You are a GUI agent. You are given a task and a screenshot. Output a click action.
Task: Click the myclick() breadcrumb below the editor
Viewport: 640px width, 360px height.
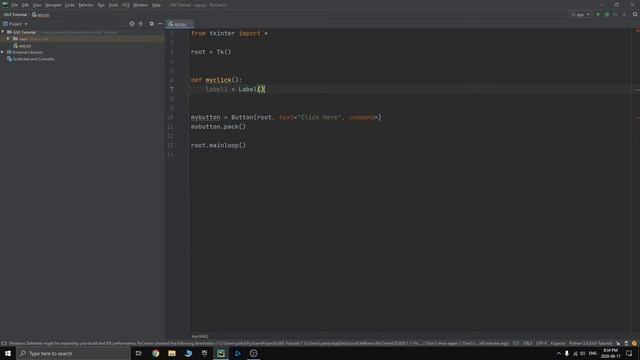pyautogui.click(x=200, y=336)
